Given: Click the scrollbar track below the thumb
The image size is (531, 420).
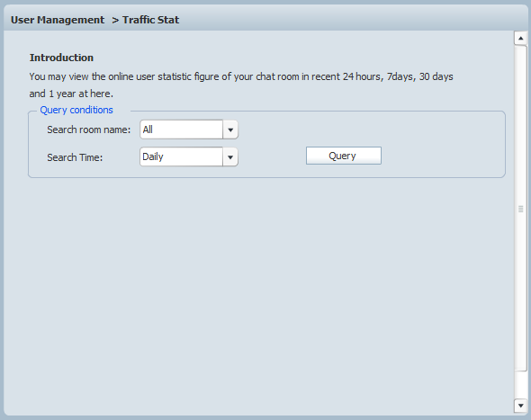Looking at the screenshot, I should pyautogui.click(x=520, y=385).
